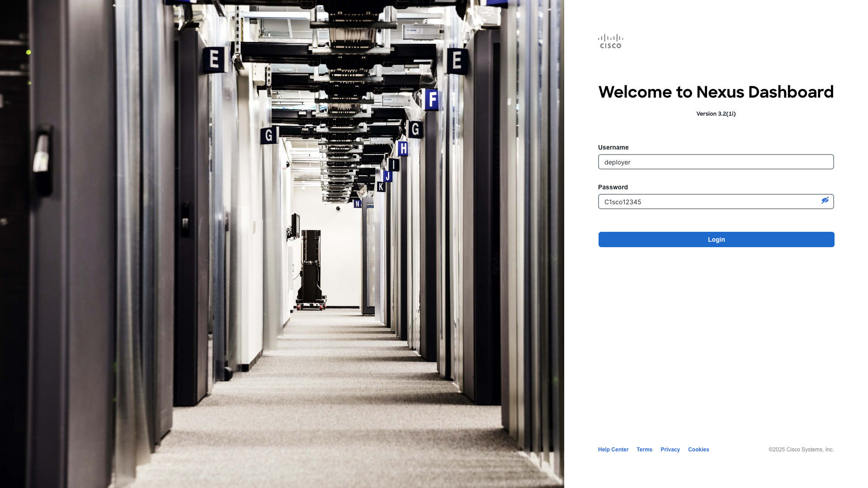Focus the Username input field

[716, 162]
